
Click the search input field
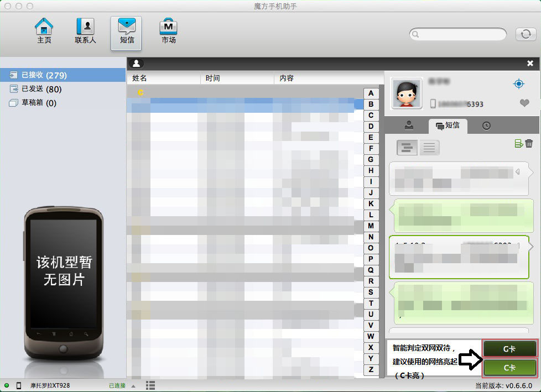(458, 34)
